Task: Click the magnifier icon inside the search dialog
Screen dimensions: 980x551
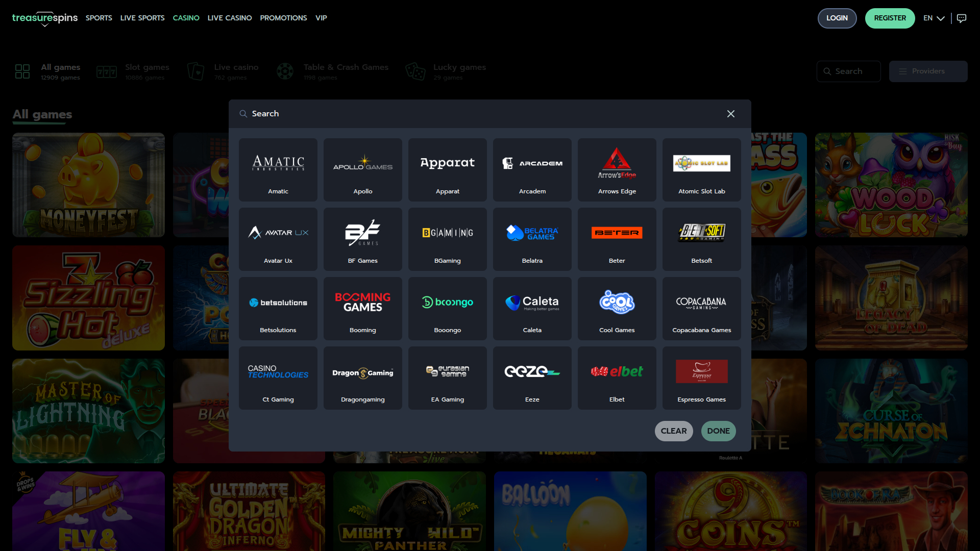Action: click(x=243, y=114)
